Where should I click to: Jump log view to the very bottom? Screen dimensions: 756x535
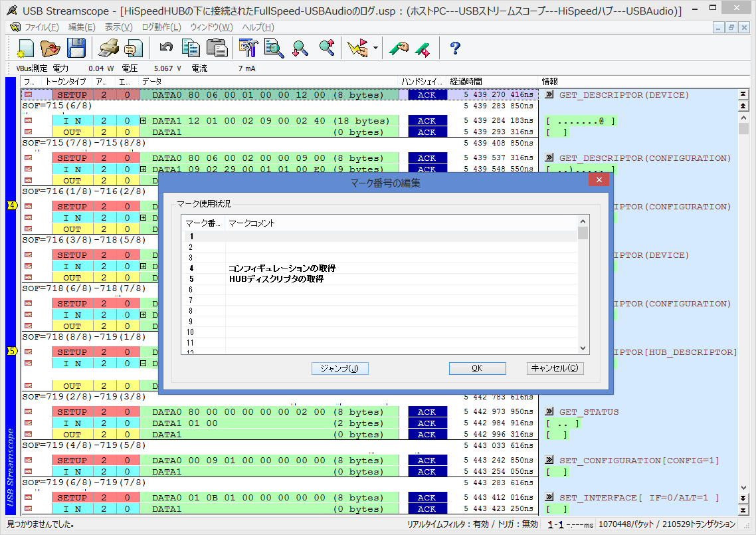coord(743,510)
